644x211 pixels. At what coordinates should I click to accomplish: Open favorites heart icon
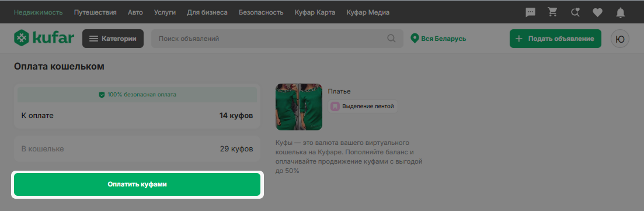pos(598,12)
